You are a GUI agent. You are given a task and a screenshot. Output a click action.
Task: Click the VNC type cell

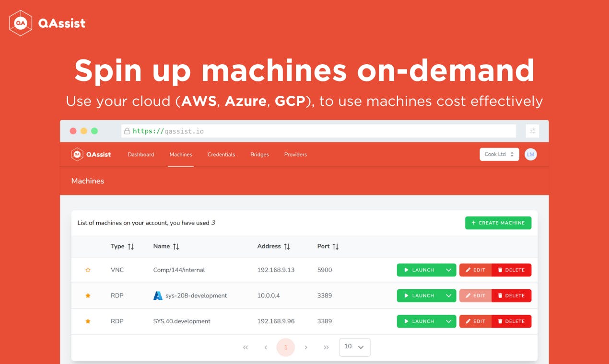pyautogui.click(x=117, y=270)
